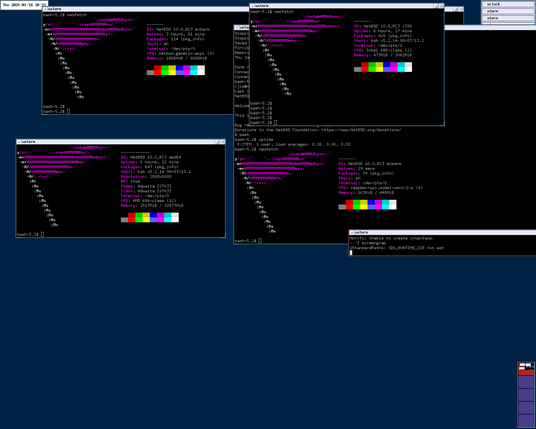Click the bash prompt cursor in raspberrypi xterm
This screenshot has height=429, width=536.
click(260, 241)
